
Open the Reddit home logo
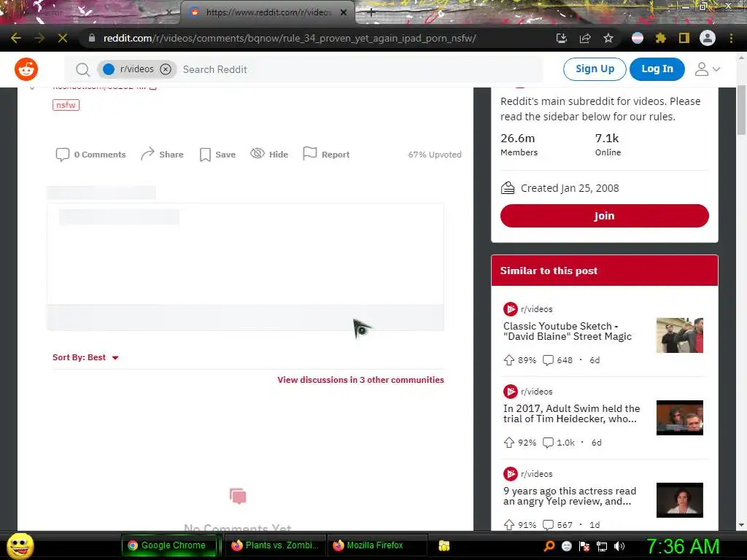(x=26, y=69)
